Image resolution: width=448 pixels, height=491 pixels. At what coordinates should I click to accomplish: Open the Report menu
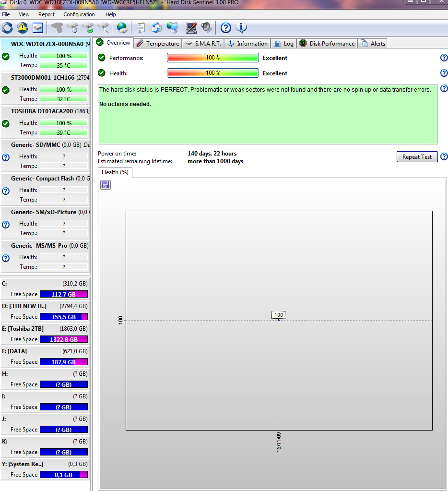click(x=47, y=14)
